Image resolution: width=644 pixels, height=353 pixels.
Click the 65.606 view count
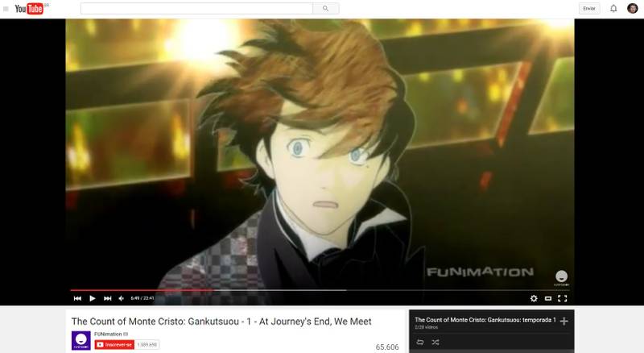[x=387, y=347]
